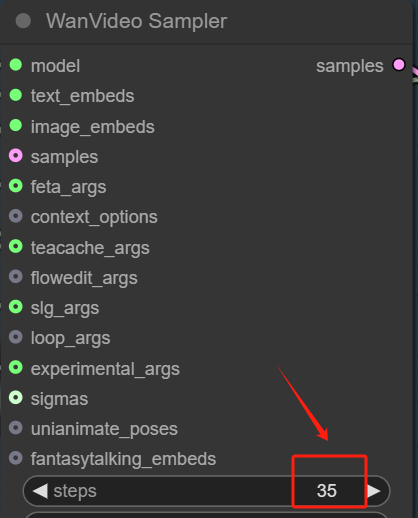This screenshot has width=418, height=518.
Task: Click the fantasytalking_embeds input socket
Action: click(x=16, y=458)
